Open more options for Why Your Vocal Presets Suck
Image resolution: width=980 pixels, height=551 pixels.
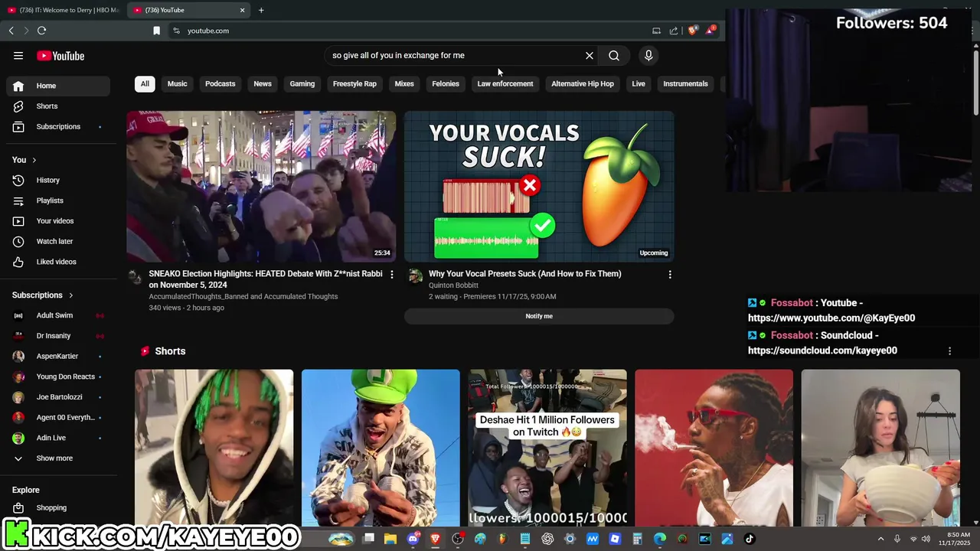click(670, 274)
